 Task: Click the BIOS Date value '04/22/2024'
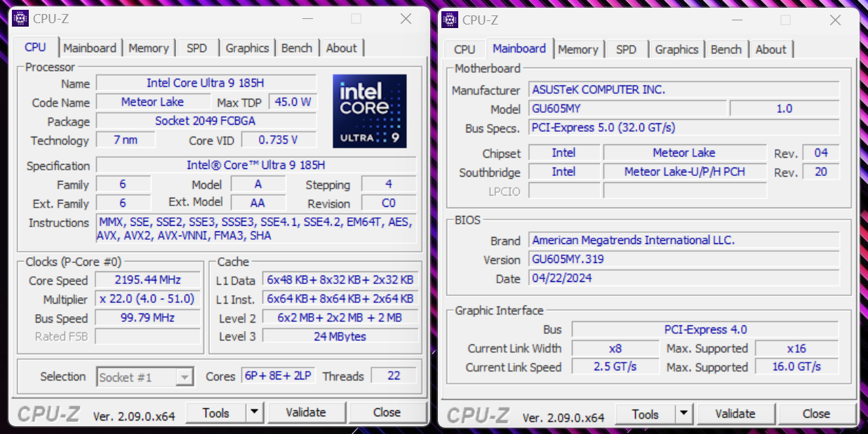point(683,278)
